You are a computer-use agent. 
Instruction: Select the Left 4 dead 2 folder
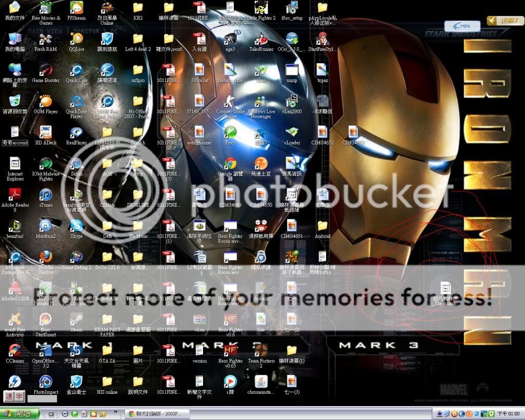tap(138, 39)
